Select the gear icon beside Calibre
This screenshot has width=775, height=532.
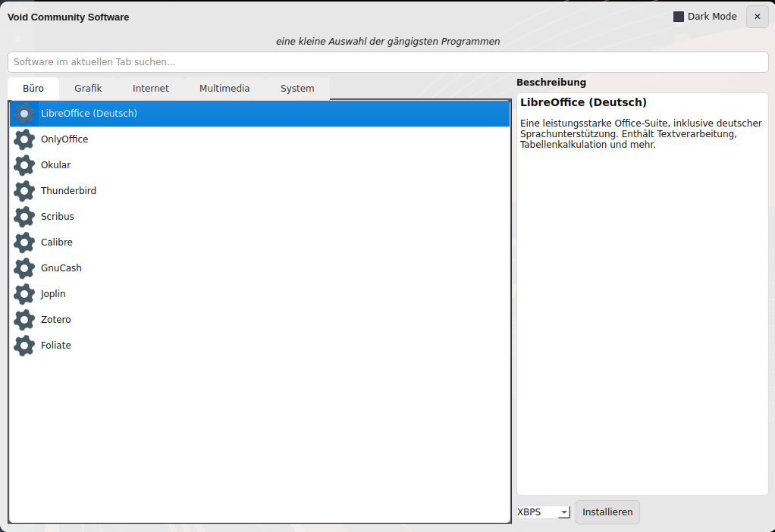(x=24, y=243)
